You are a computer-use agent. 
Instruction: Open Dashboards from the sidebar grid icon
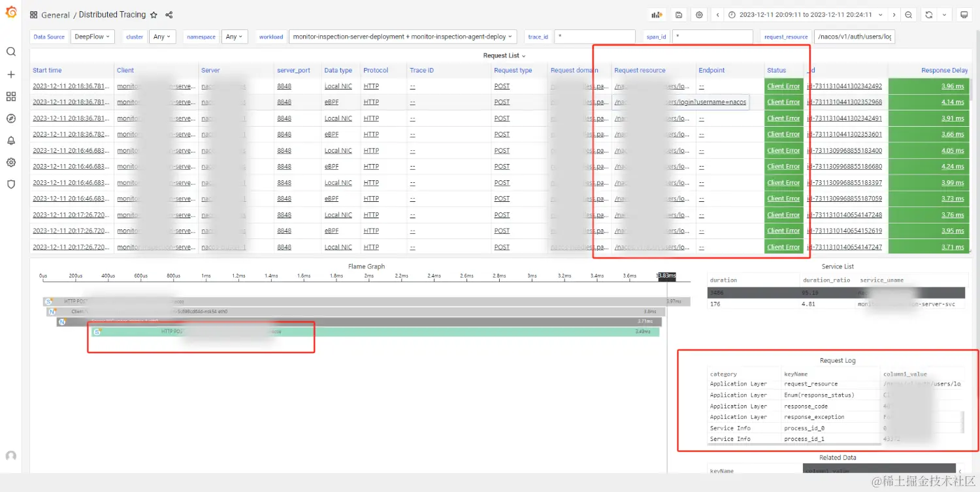click(x=10, y=96)
